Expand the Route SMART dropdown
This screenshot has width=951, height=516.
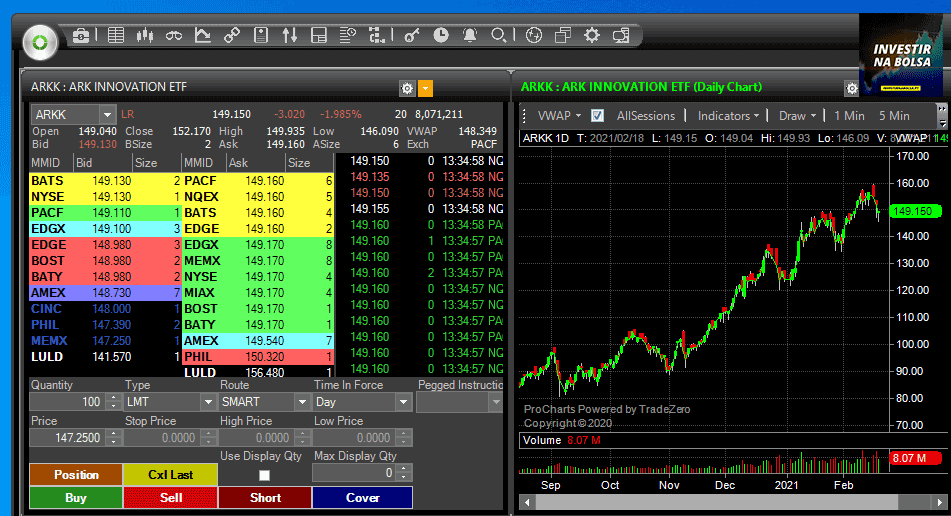coord(302,402)
